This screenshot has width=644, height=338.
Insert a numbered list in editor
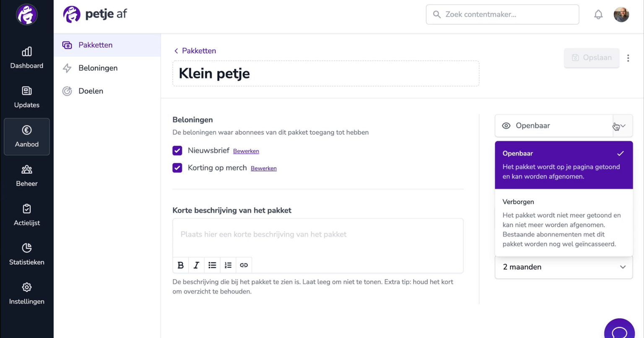pyautogui.click(x=228, y=265)
